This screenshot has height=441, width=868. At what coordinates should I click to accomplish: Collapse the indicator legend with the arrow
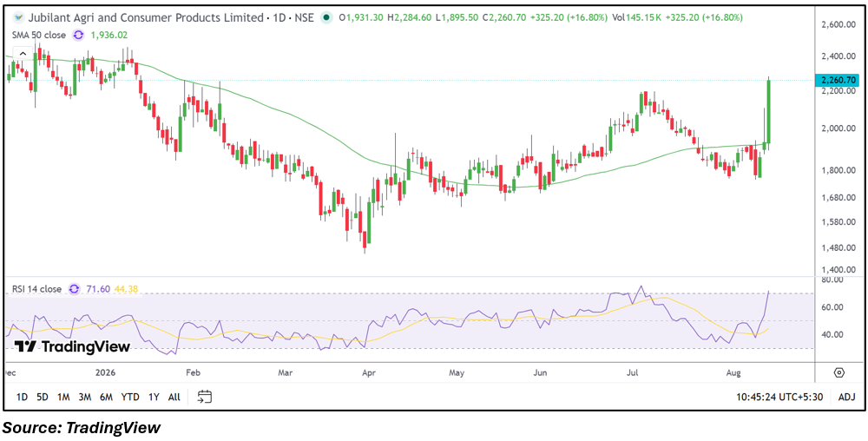[23, 54]
